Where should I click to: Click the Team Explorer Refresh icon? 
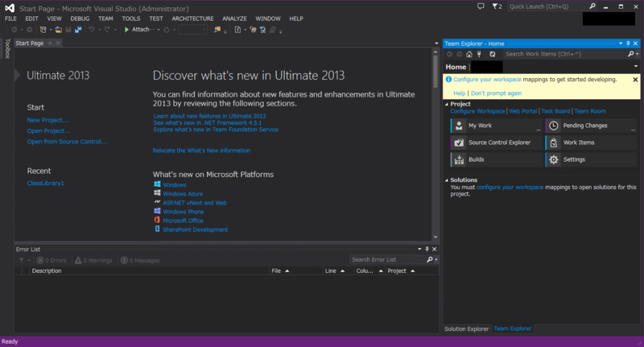(493, 54)
